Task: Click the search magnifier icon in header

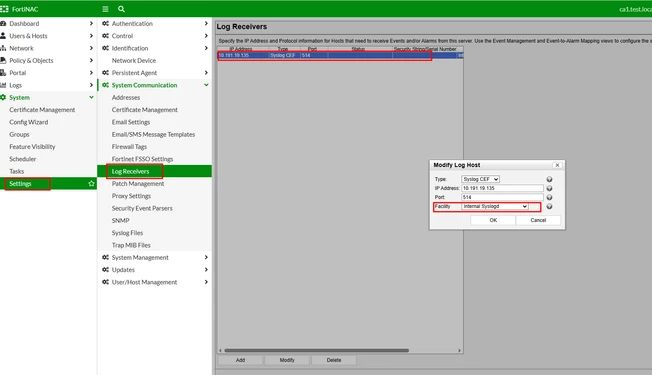Action: pyautogui.click(x=121, y=9)
